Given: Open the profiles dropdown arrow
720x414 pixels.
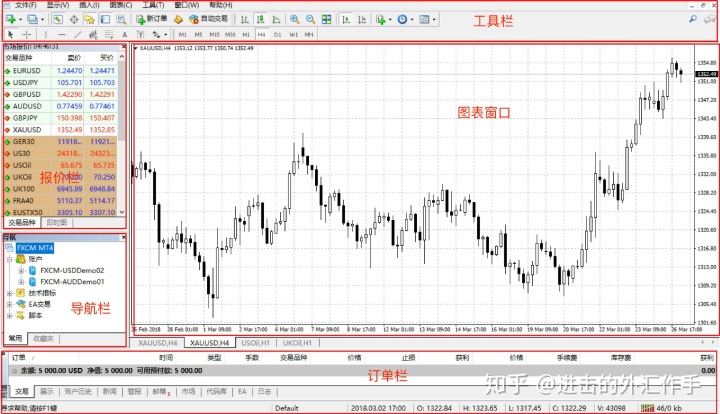Looking at the screenshot, I should (x=42, y=20).
